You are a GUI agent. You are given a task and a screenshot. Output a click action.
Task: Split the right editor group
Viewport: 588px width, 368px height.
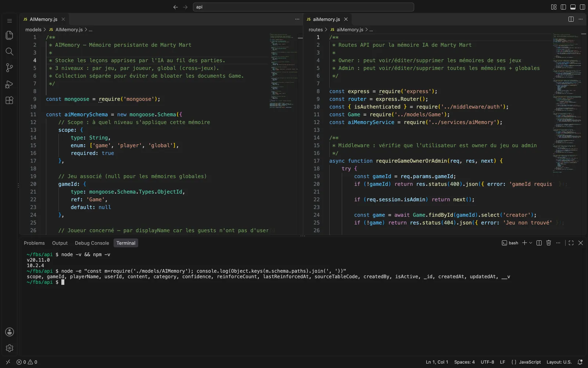(571, 19)
